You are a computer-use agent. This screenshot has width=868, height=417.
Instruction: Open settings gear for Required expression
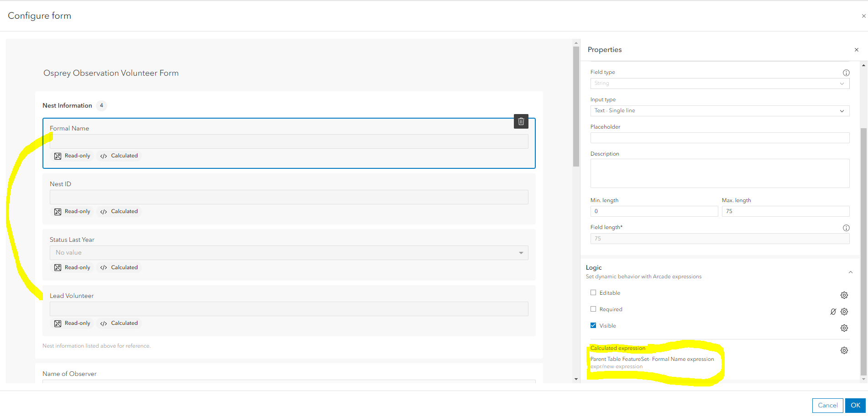[844, 312]
